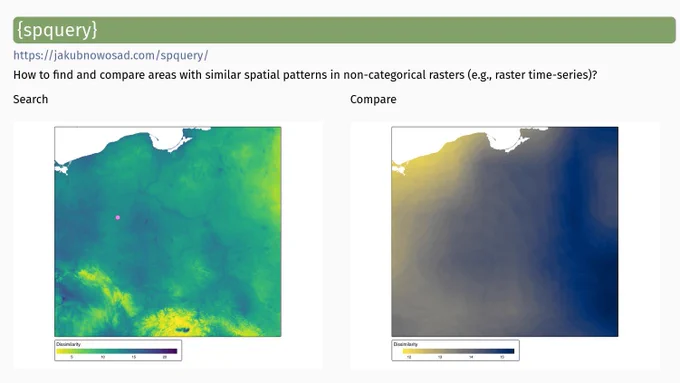Click the pink query point on Search map
This screenshot has height=383, width=680.
(118, 217)
